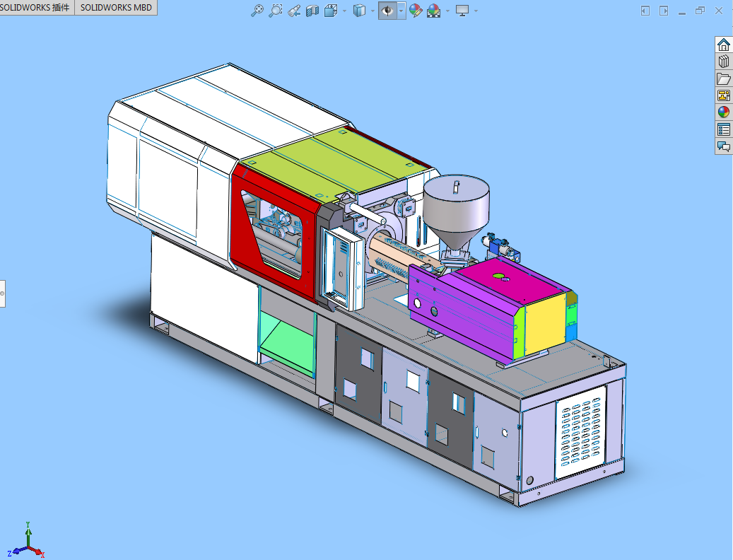The width and height of the screenshot is (733, 560).
Task: Open the Custom Properties task pane tab
Action: tap(723, 129)
